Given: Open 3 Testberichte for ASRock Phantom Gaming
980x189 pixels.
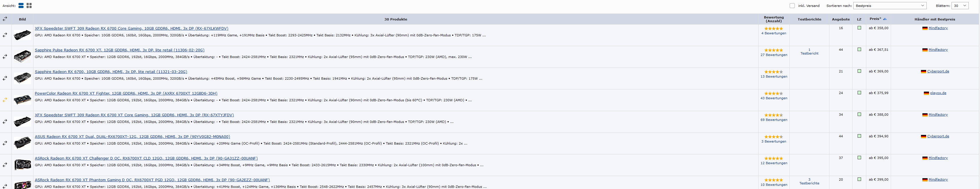Looking at the screenshot, I should tap(809, 182).
